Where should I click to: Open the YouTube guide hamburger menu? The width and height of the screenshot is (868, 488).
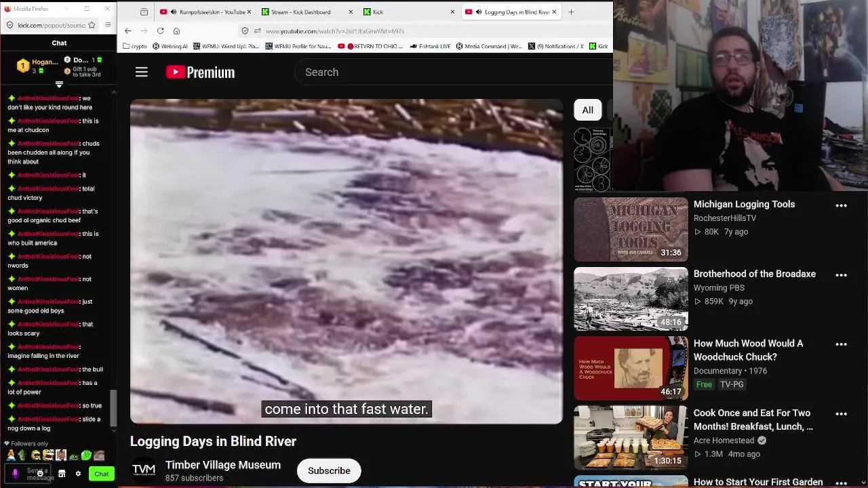pos(141,72)
